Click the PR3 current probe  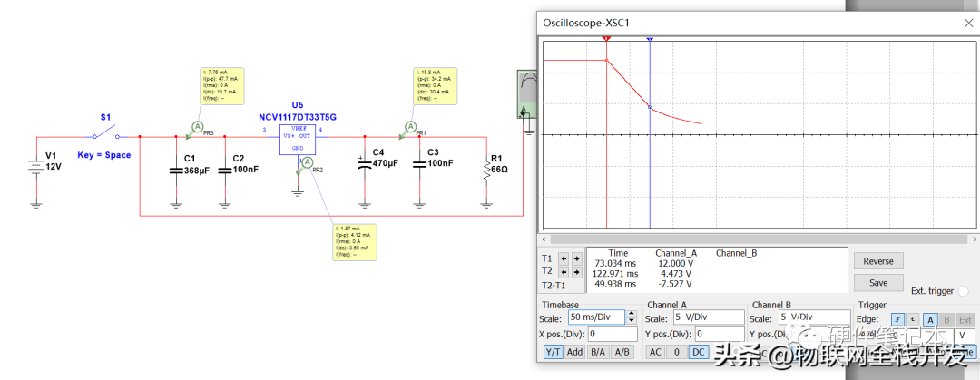(x=198, y=127)
